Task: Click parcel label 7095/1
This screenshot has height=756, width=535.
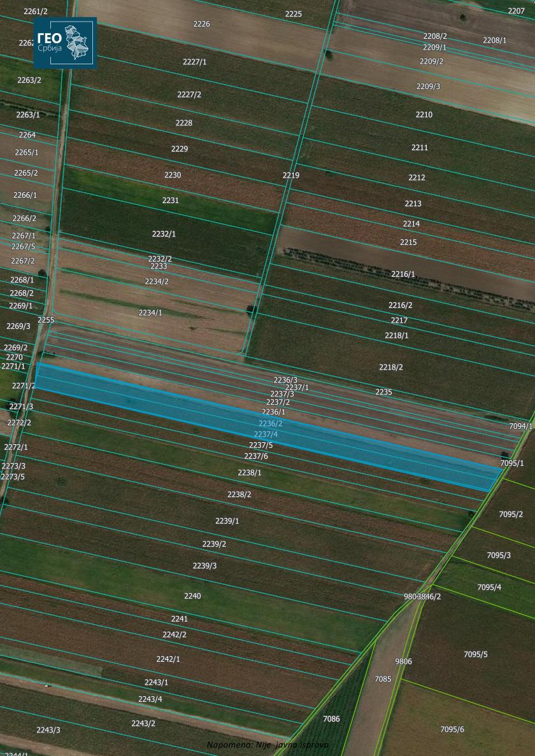Action: pos(512,463)
